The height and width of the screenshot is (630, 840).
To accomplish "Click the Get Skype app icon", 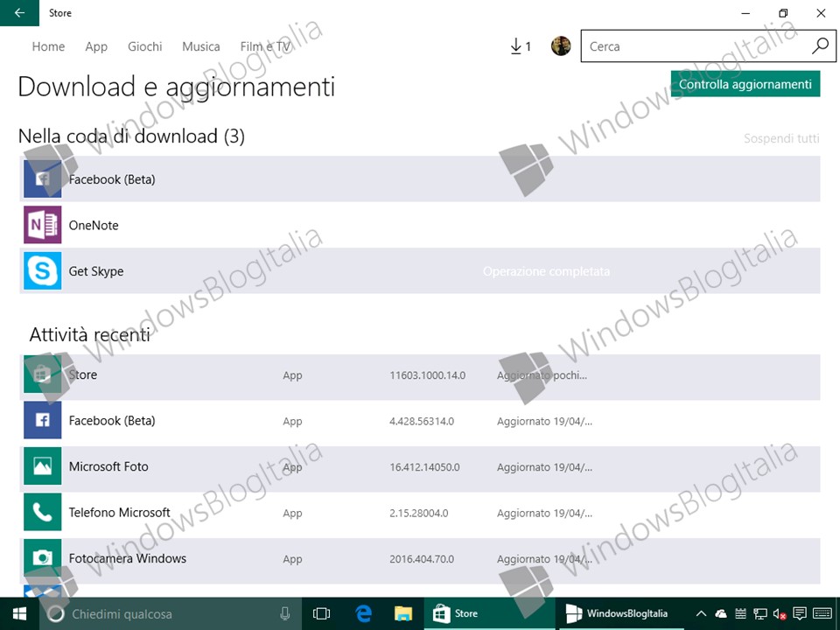I will (x=42, y=271).
